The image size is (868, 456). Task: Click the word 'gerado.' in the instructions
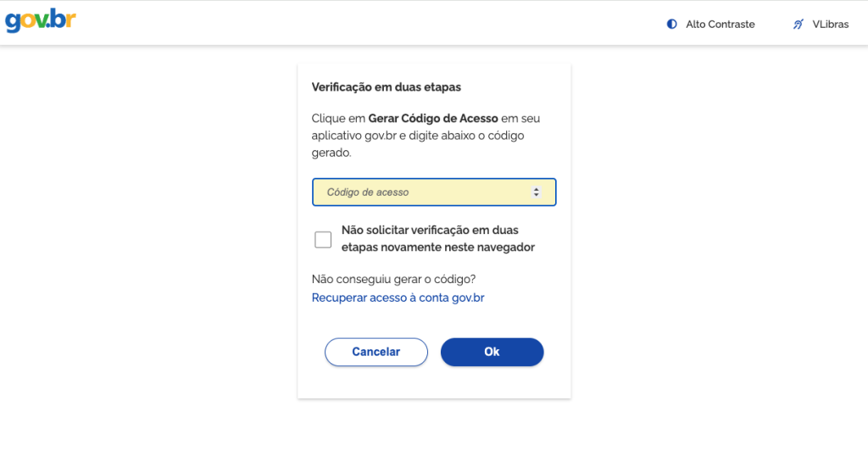(x=331, y=153)
